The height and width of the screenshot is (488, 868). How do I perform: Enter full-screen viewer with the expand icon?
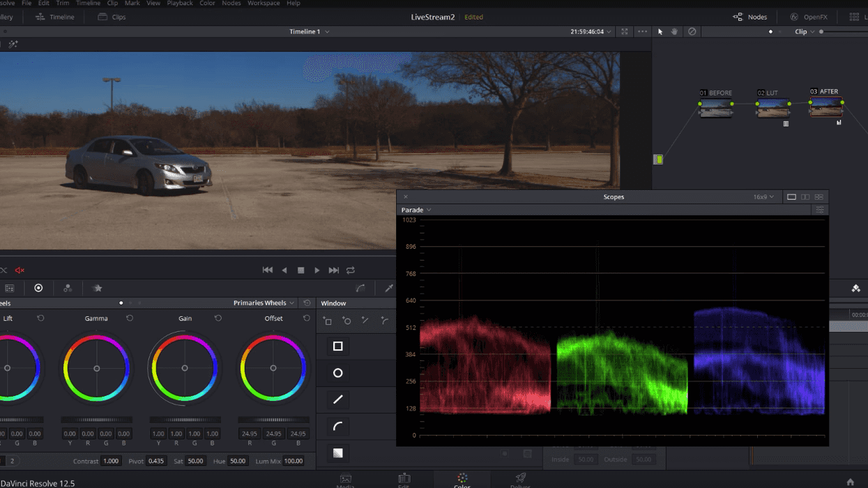pos(625,31)
